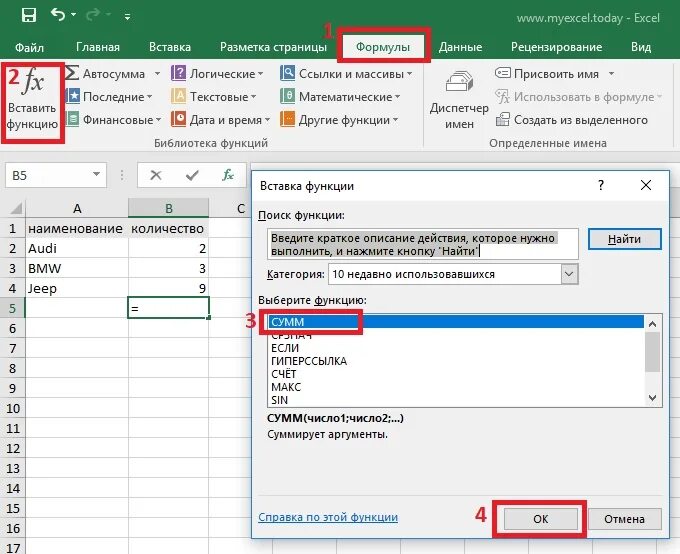The image size is (680, 554).
Task: Confirm the entry with the checkmark icon
Action: click(192, 175)
